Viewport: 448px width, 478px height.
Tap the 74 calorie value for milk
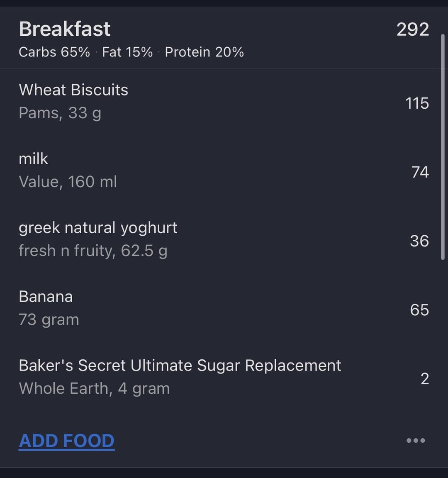point(420,172)
